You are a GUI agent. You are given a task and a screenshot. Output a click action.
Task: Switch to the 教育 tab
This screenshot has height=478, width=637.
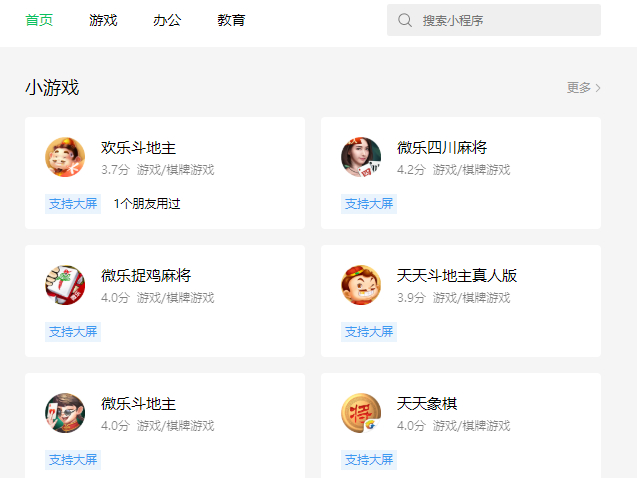231,20
